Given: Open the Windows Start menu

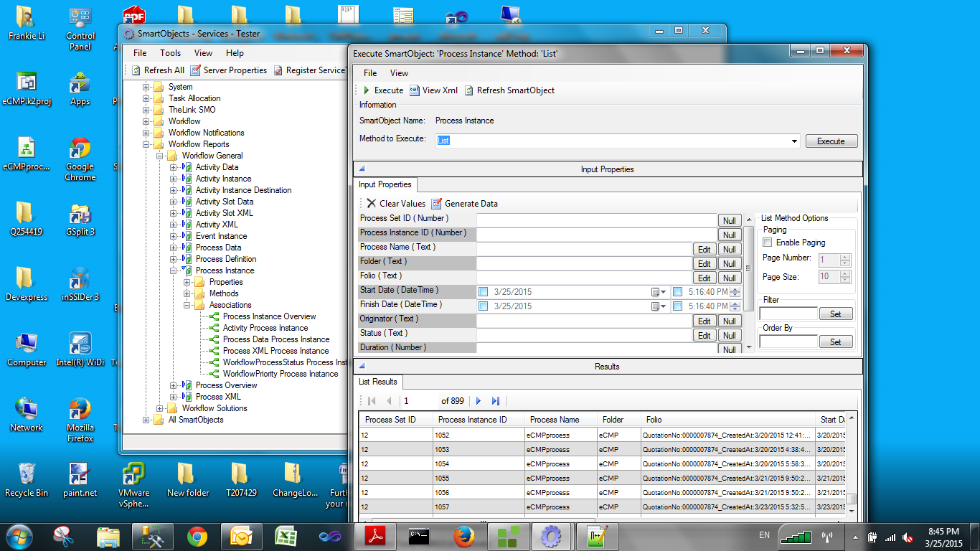Looking at the screenshot, I should (x=19, y=536).
